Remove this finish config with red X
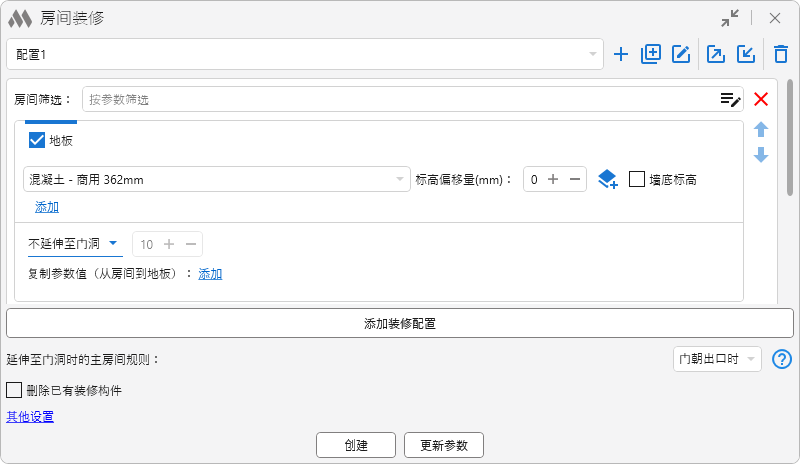 point(761,99)
